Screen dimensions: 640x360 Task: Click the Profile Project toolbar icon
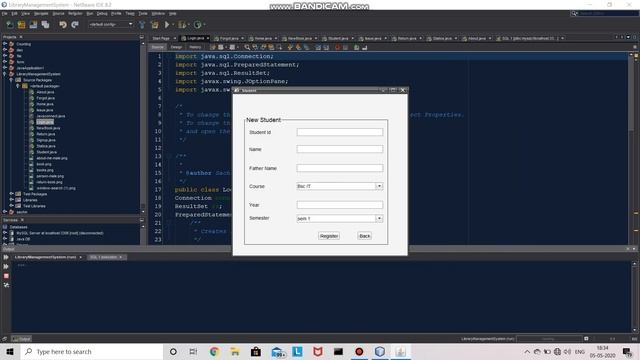click(x=198, y=24)
